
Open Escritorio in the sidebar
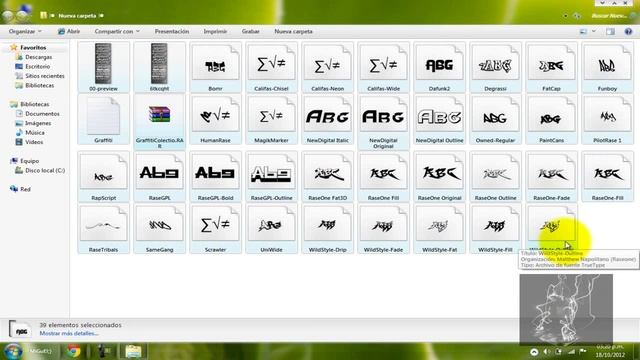37,67
